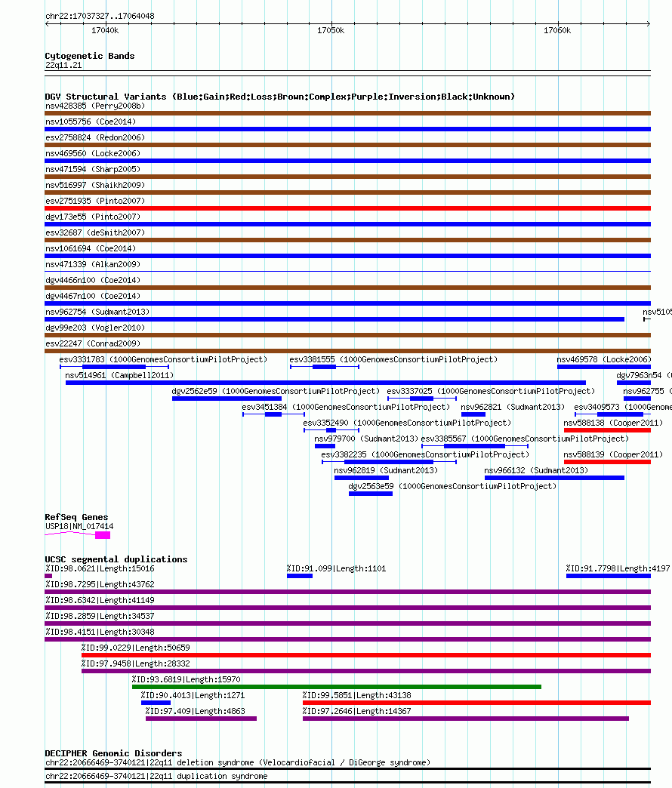Select the nsv1055756 (Coe2014) blue gain bar

tap(348, 129)
